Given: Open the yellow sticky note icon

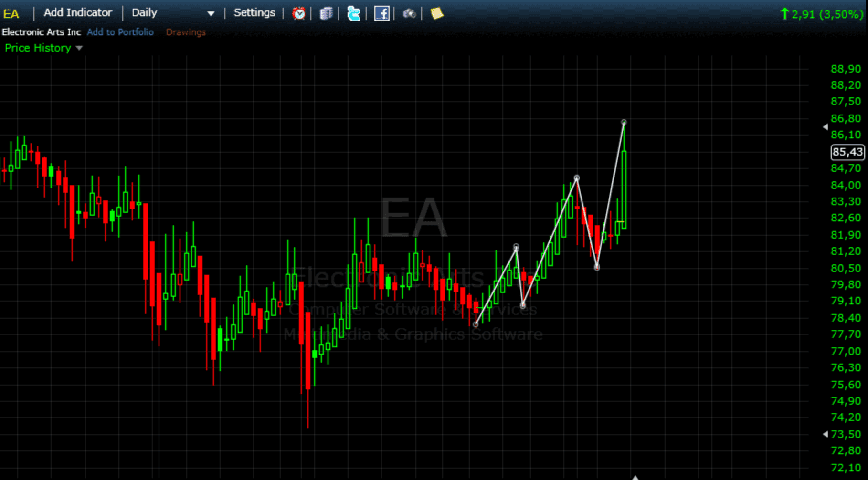Looking at the screenshot, I should click(x=437, y=13).
